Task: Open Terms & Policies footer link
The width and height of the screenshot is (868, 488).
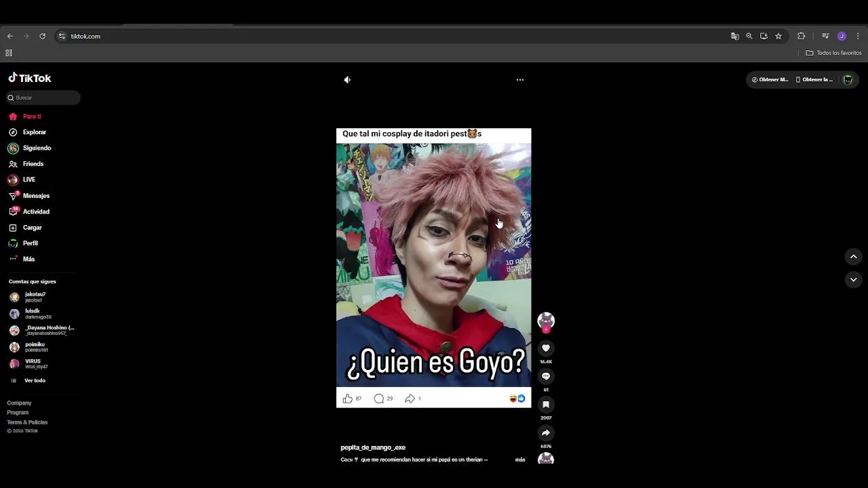Action: coord(27,422)
